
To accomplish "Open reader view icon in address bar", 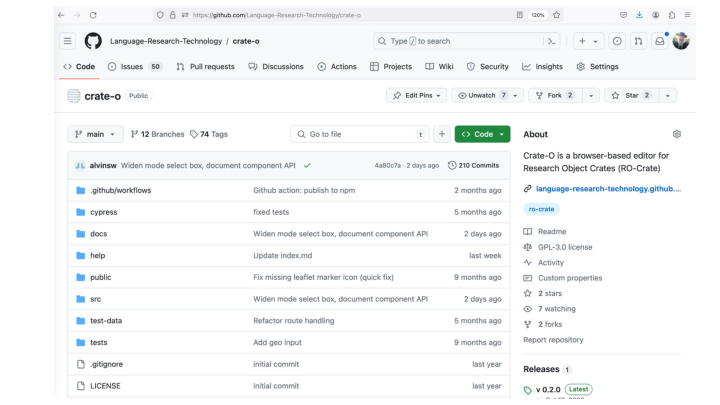I will click(x=519, y=15).
